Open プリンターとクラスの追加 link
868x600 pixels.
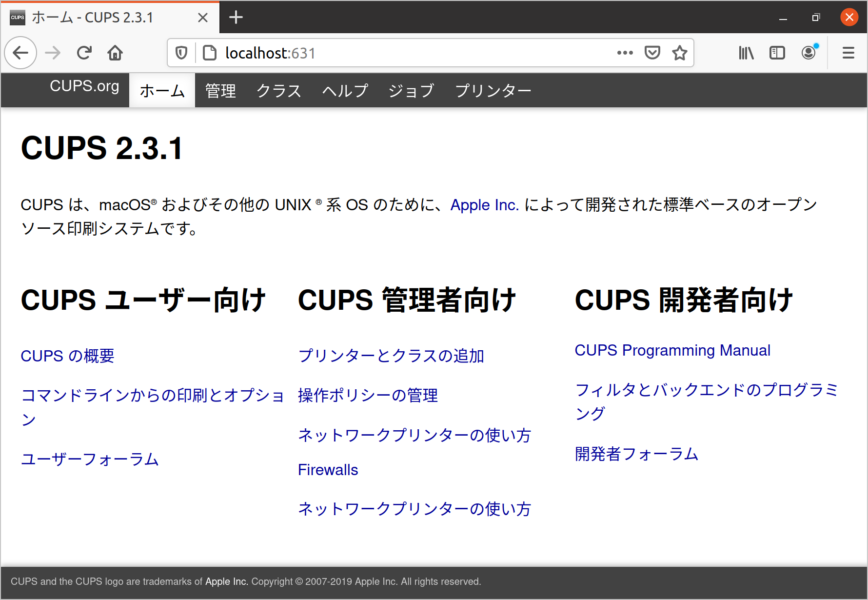391,356
